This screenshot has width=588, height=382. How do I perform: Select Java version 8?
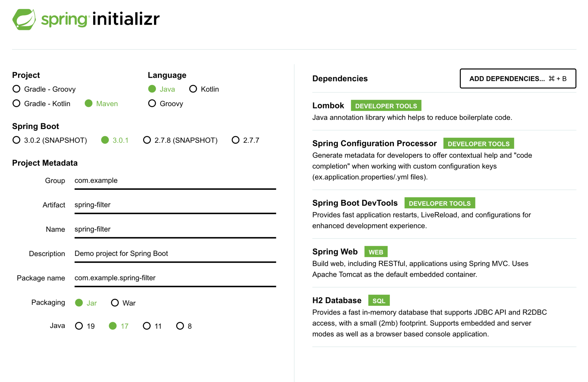(180, 326)
